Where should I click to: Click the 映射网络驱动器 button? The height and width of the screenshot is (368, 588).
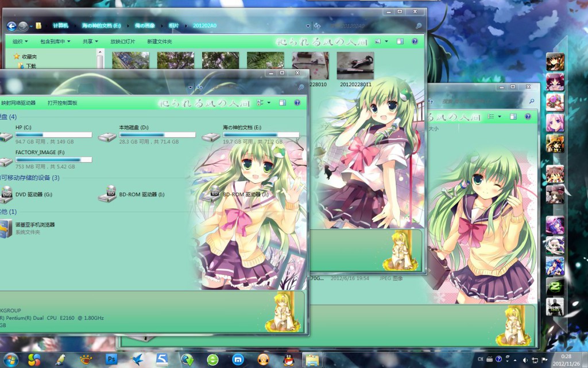(18, 103)
